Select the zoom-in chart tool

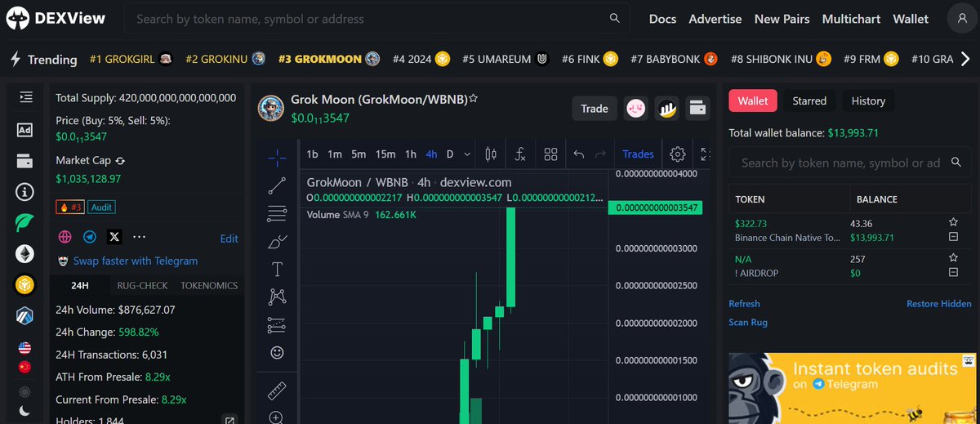(277, 417)
